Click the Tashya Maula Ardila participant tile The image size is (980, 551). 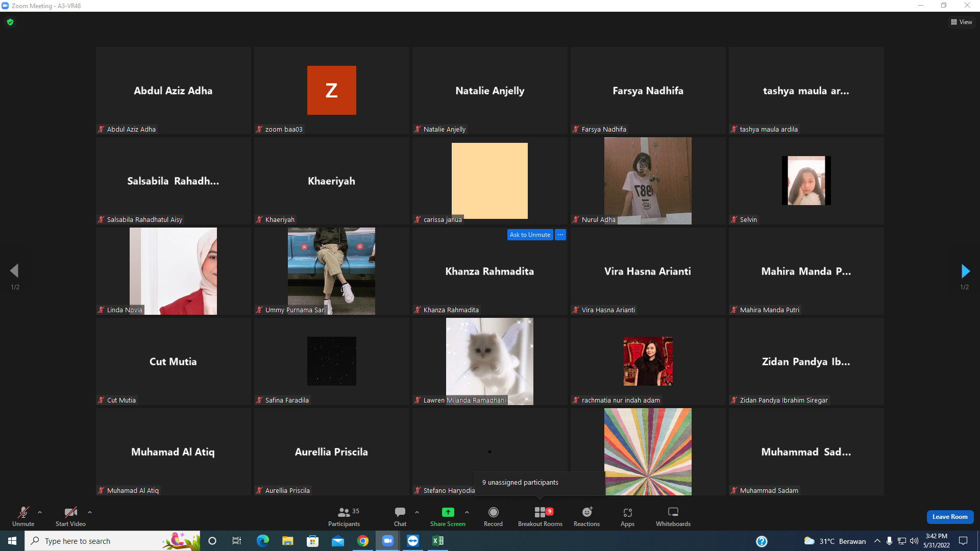tap(806, 90)
